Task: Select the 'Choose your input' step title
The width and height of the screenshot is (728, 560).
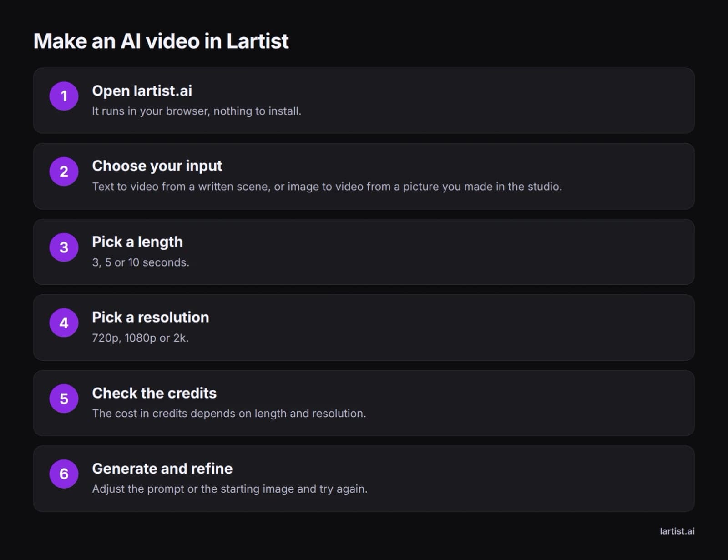Action: (x=157, y=166)
